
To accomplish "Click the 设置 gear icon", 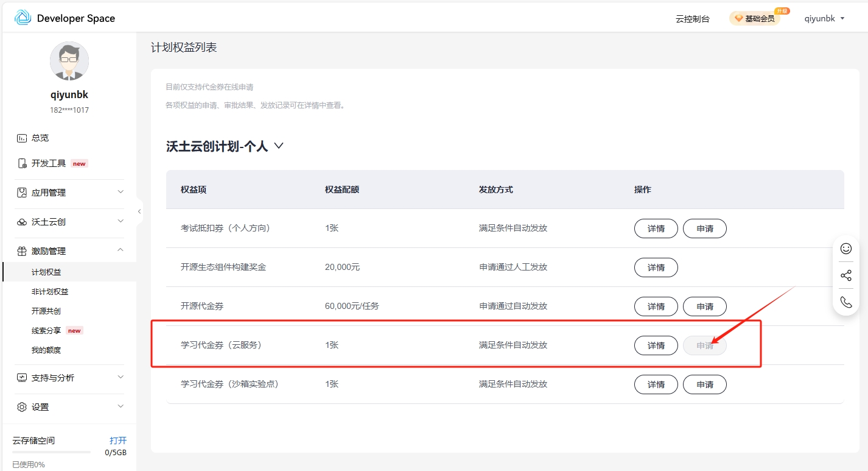I will pyautogui.click(x=22, y=407).
